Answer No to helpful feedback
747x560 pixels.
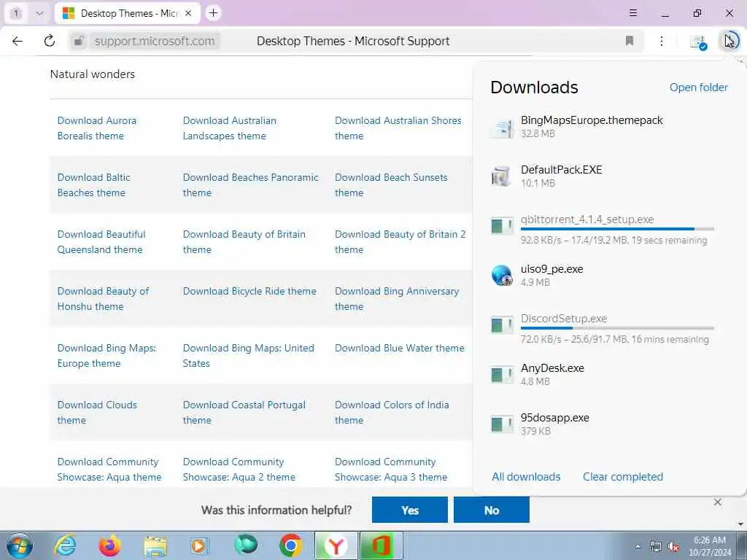tap(491, 510)
